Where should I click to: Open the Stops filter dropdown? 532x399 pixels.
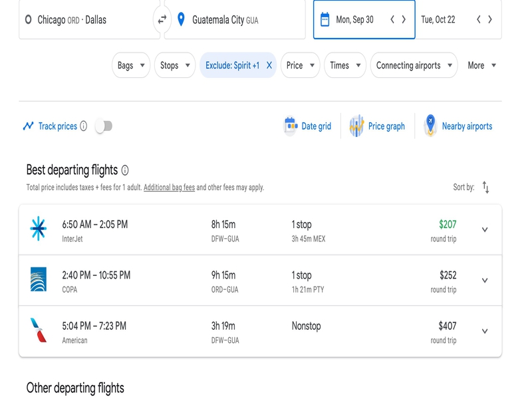tap(175, 65)
